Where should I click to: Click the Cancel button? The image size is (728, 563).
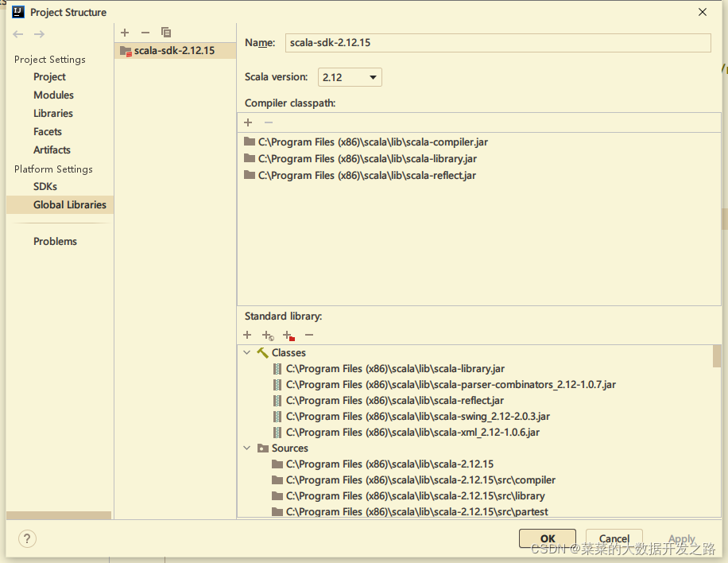coord(614,538)
